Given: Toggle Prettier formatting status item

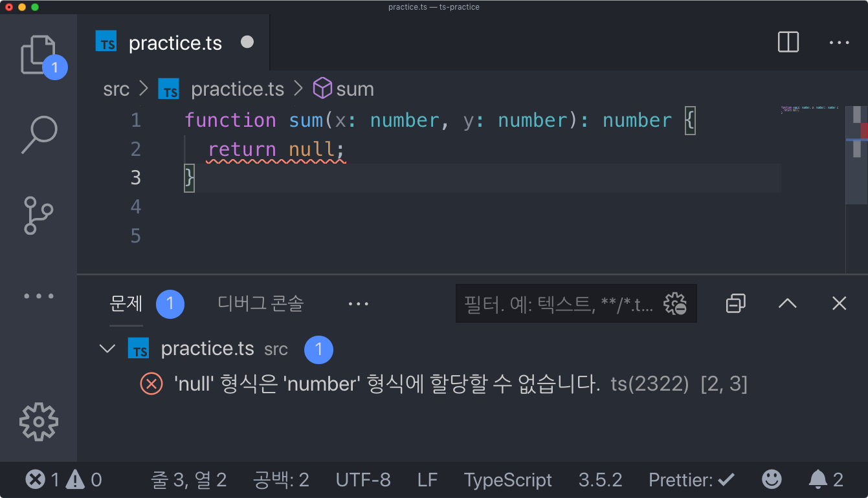Looking at the screenshot, I should 691,480.
